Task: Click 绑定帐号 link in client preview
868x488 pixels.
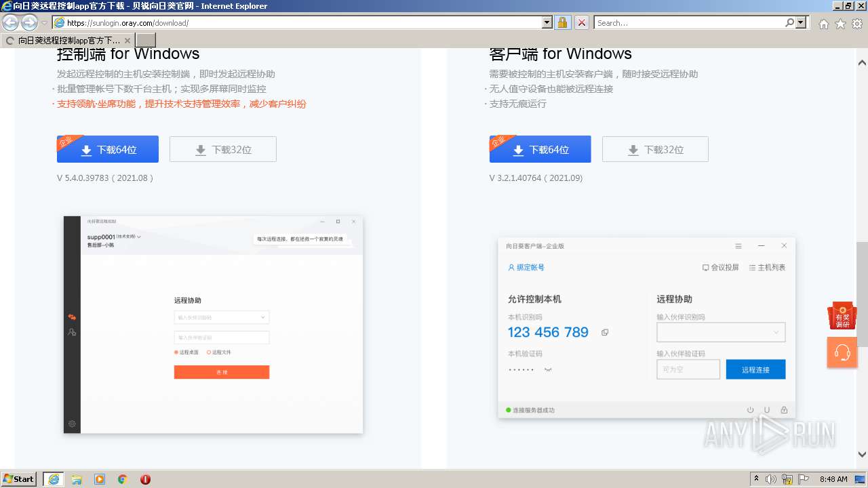Action: click(526, 268)
